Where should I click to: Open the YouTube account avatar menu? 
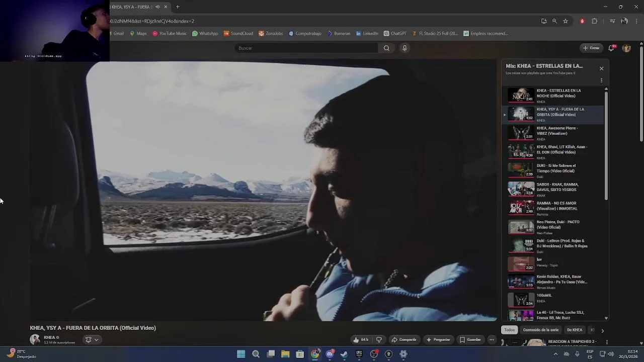(626, 48)
